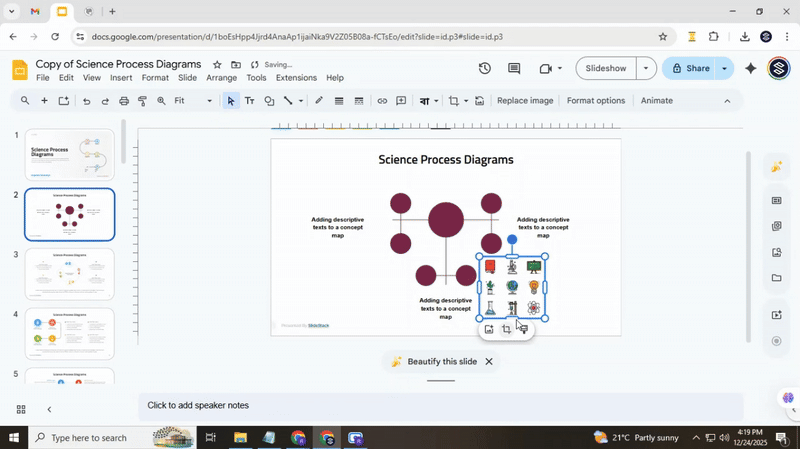This screenshot has height=449, width=800.
Task: Click the crop icon below selected image
Action: coord(506,329)
